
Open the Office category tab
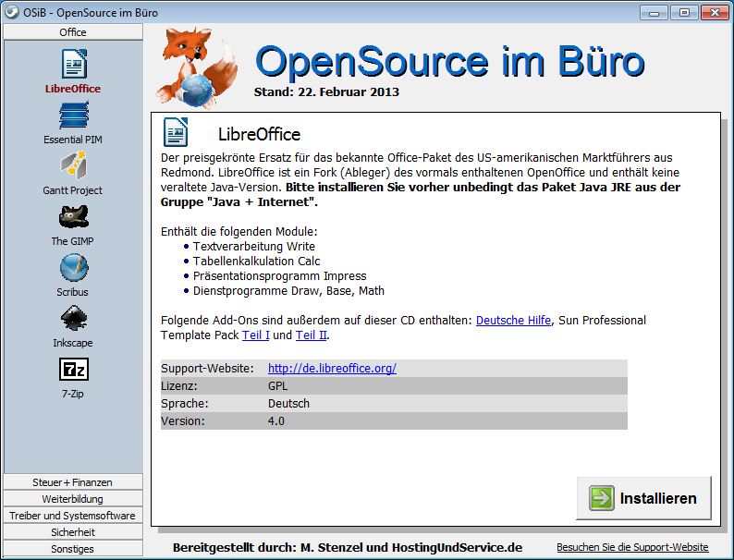(x=72, y=32)
